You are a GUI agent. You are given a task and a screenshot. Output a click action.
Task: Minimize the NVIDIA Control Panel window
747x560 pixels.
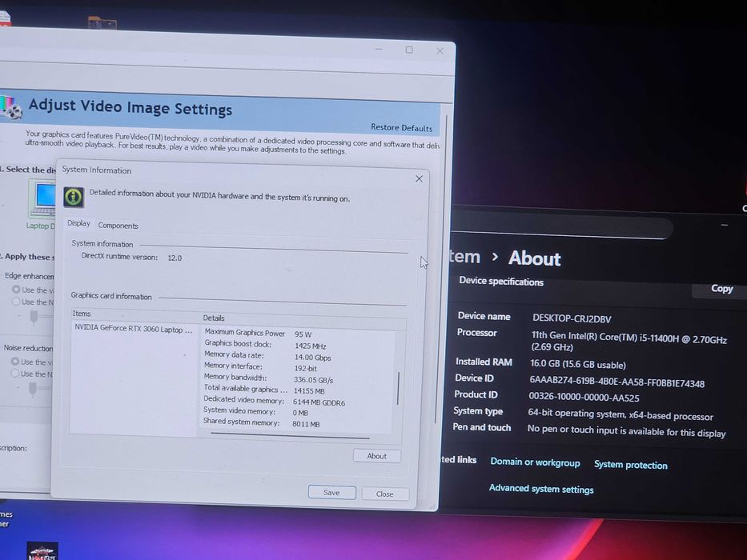tap(380, 49)
